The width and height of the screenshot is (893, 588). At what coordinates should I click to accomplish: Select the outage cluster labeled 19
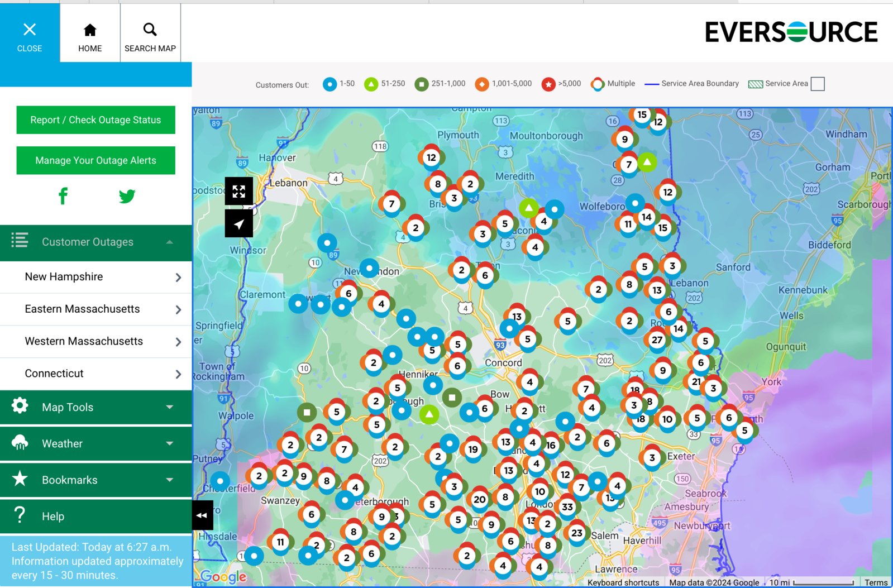pyautogui.click(x=473, y=449)
